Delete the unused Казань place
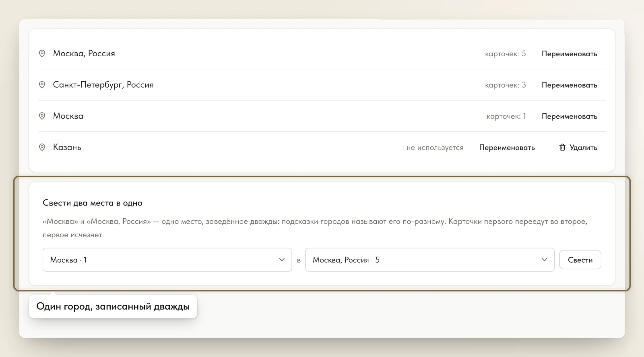Viewport: 644px width, 357px height. pos(578,148)
